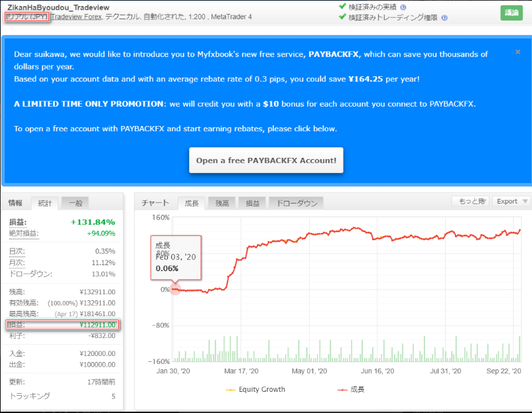This screenshot has width=532, height=413.
Task: Select the 損益 chart tab
Action: [253, 203]
